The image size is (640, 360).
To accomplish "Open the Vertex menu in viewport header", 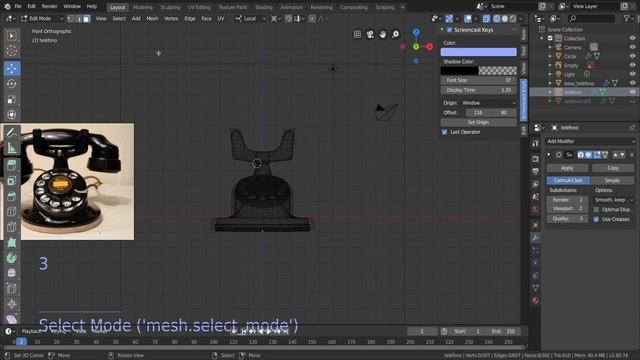I will coord(171,19).
